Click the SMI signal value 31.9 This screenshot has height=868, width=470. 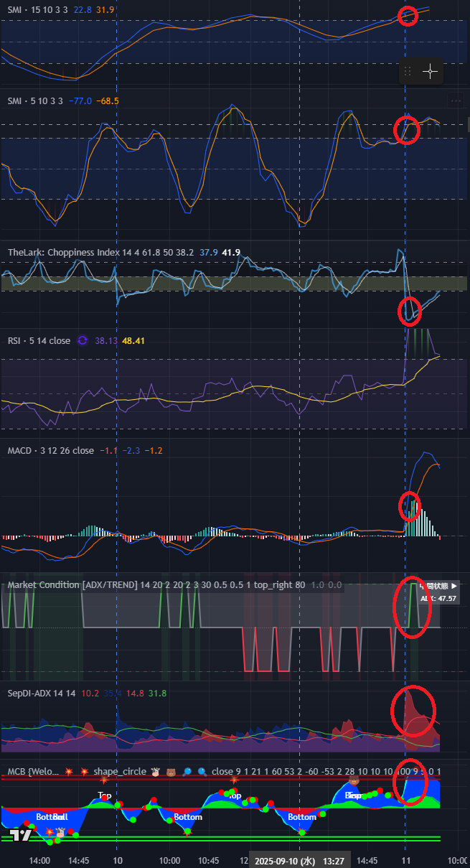coord(105,10)
